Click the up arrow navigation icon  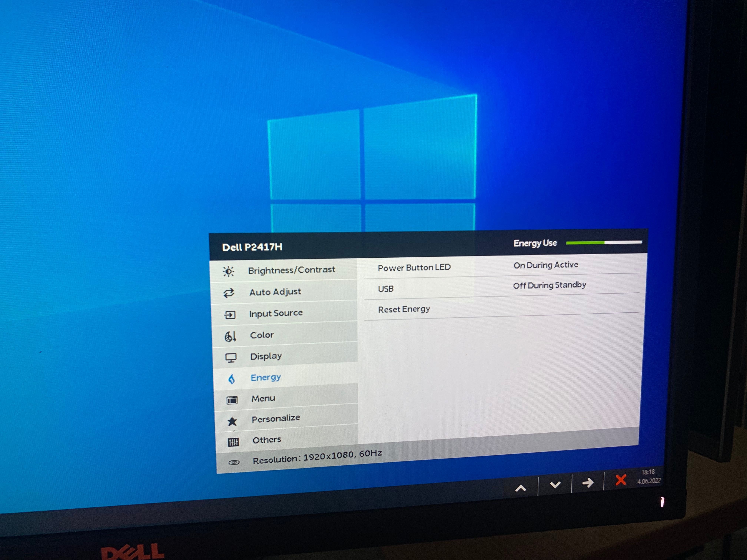tap(521, 488)
